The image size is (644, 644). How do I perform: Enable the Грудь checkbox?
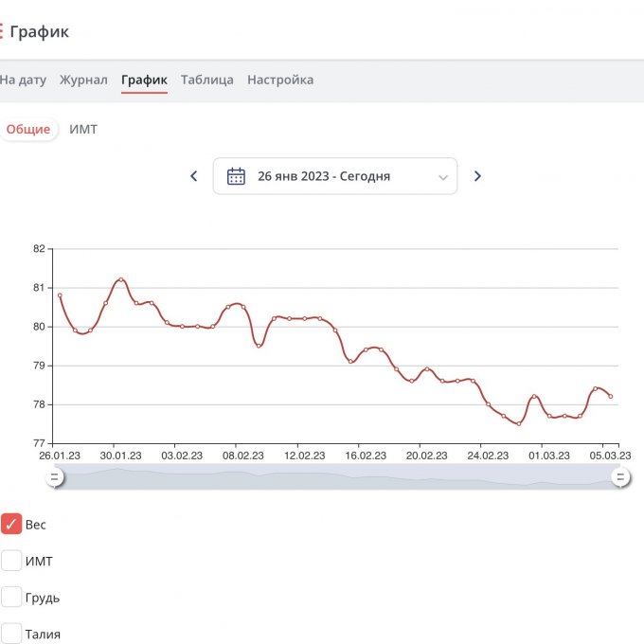pos(11,598)
